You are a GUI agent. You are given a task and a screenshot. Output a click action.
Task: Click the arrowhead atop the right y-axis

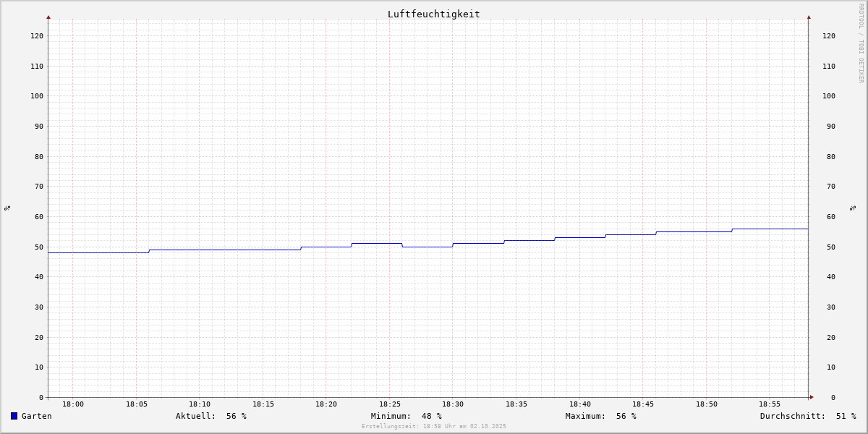[809, 17]
